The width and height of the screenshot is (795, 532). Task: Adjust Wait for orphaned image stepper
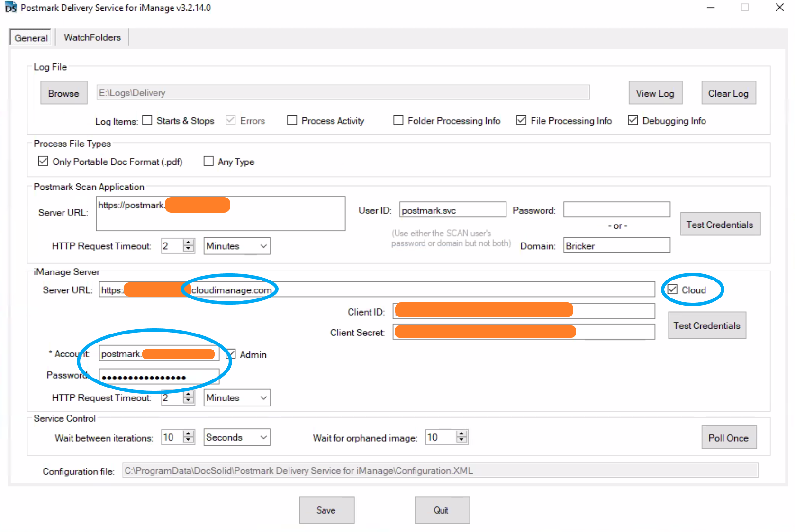point(462,437)
